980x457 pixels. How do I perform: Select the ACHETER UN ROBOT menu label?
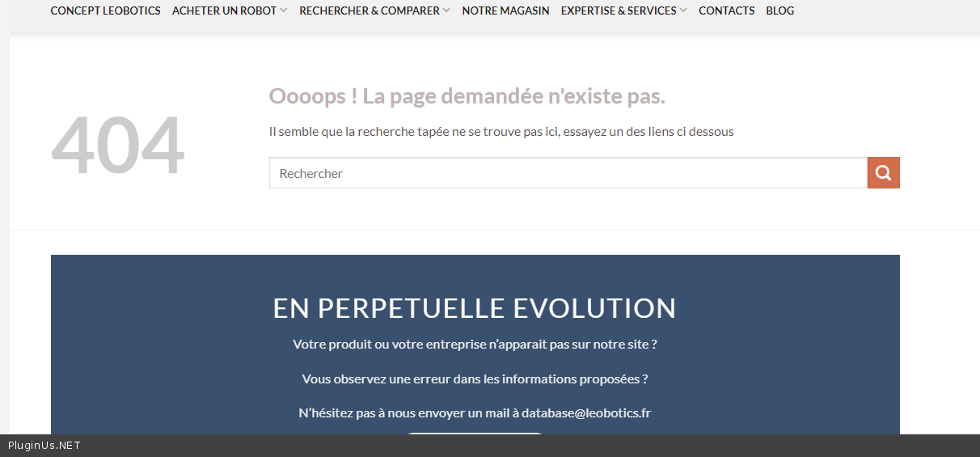coord(224,11)
